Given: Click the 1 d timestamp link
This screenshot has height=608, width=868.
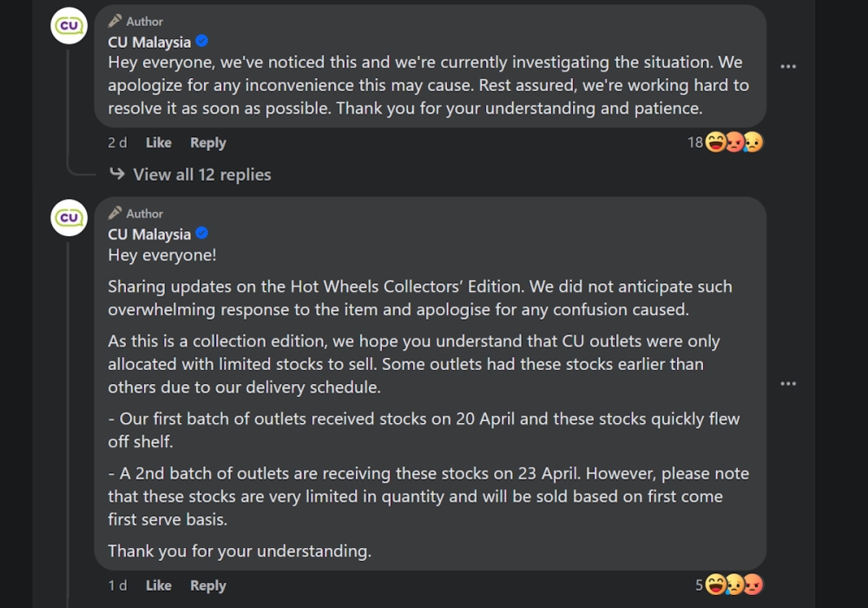Looking at the screenshot, I should pos(117,585).
